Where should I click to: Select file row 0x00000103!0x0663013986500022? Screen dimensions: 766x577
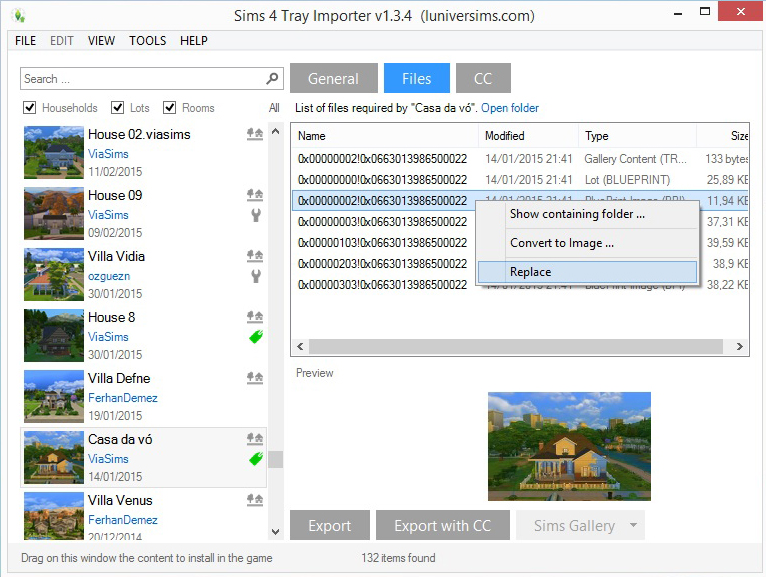[384, 243]
